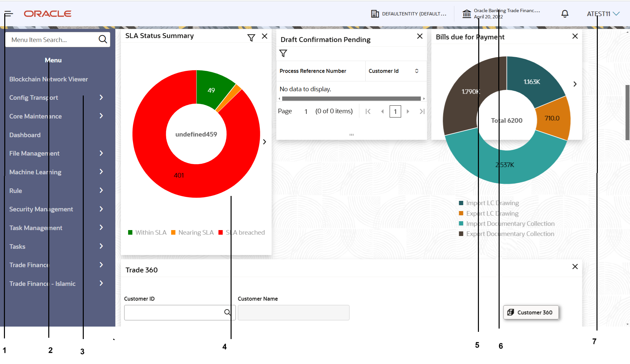Image resolution: width=630 pixels, height=364 pixels.
Task: Click the Customer 360 button
Action: tap(530, 312)
